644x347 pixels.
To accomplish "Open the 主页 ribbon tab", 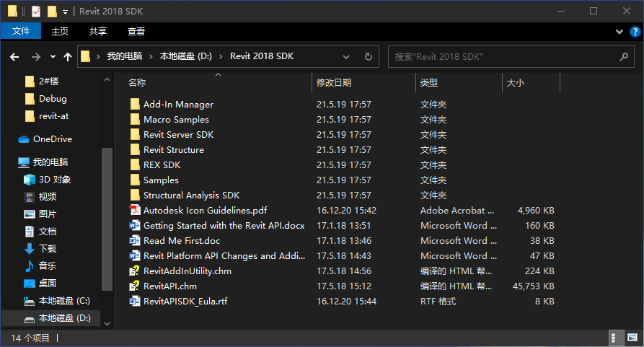I will (x=60, y=31).
